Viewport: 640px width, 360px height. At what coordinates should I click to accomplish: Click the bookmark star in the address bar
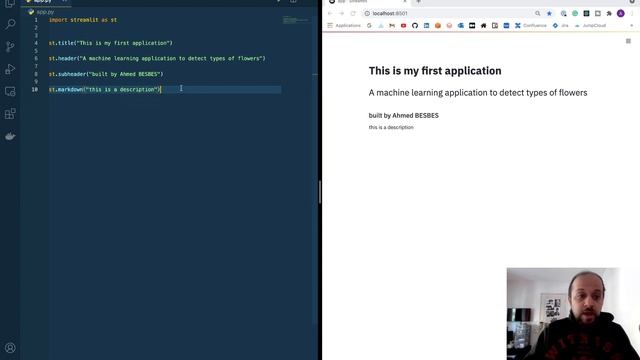[549, 13]
